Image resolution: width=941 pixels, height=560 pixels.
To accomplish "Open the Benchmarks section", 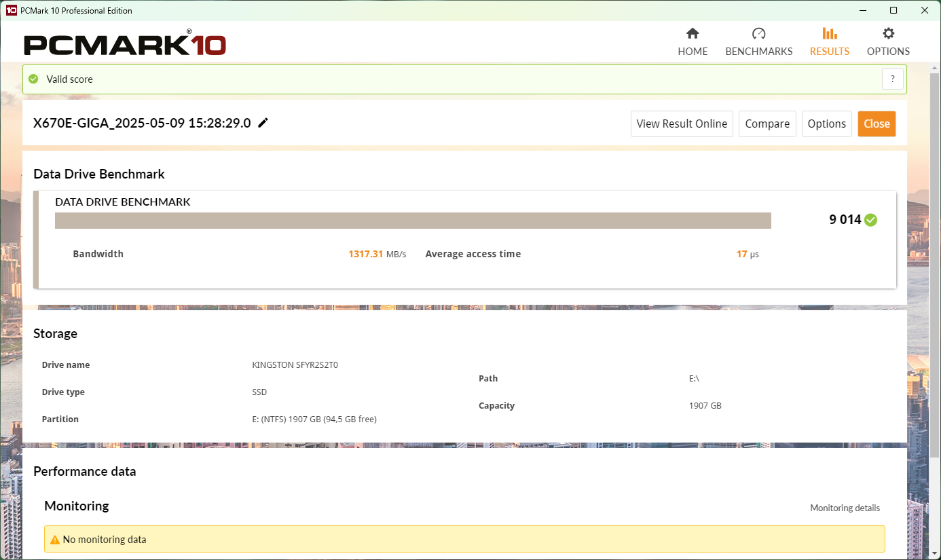I will [759, 42].
